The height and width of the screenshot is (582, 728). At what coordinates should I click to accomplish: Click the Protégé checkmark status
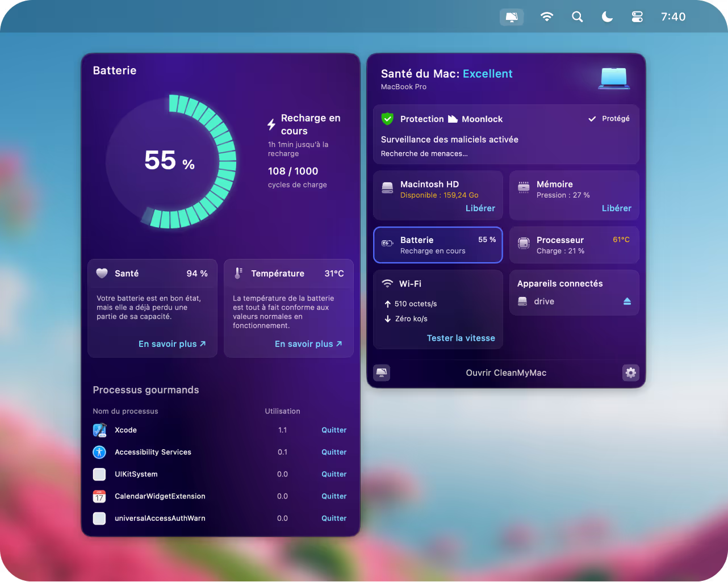pos(609,119)
